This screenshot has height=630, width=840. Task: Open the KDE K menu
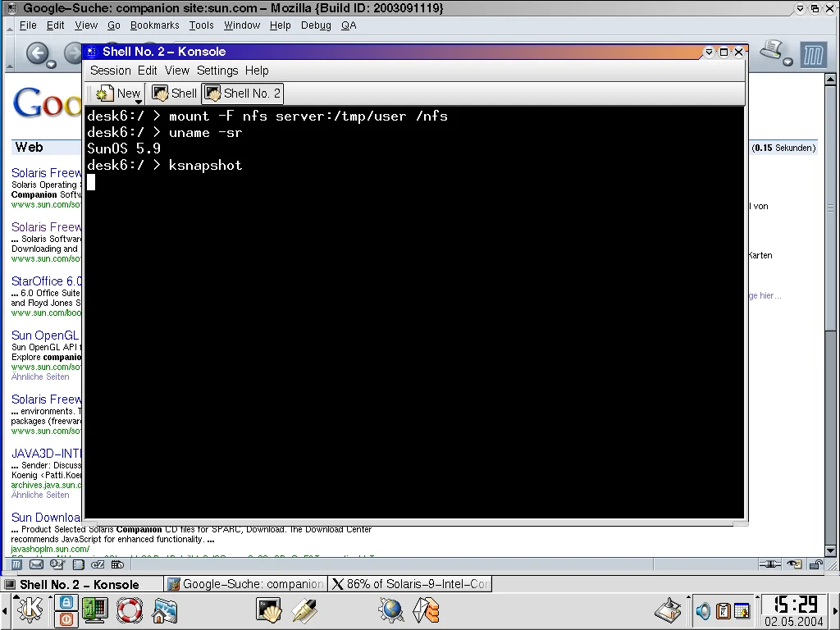(x=30, y=609)
